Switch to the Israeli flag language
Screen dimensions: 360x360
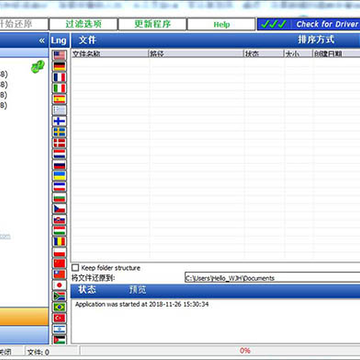coord(60,329)
